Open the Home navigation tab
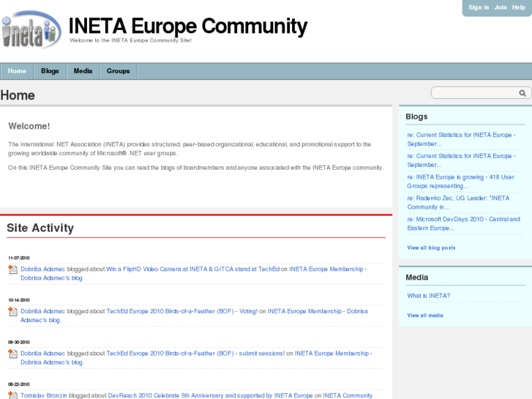This screenshot has width=532, height=399. coord(17,71)
